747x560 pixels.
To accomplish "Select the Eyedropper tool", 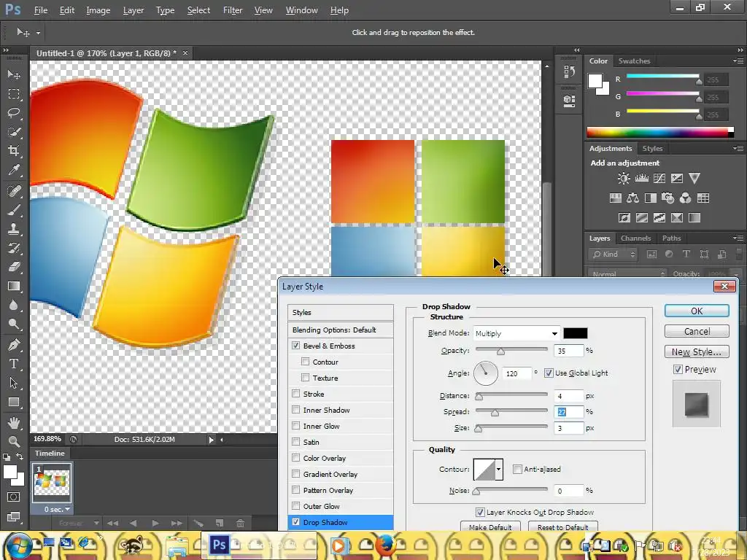I will click(14, 170).
